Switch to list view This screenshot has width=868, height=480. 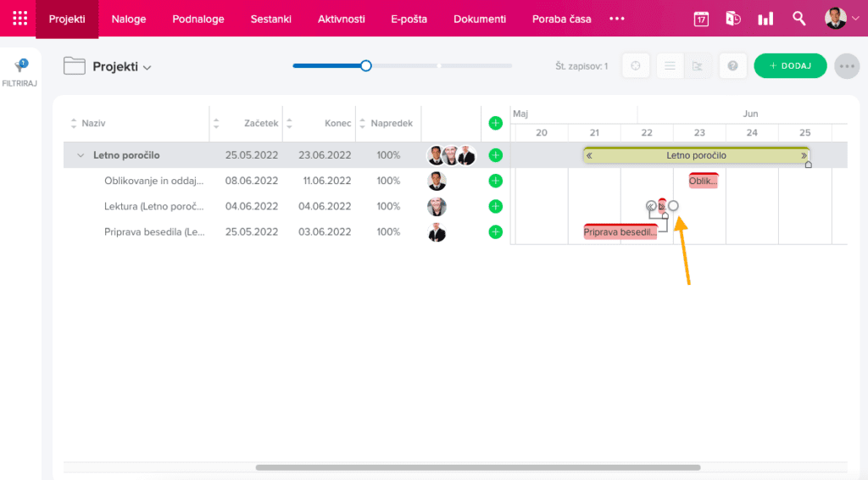tap(670, 66)
